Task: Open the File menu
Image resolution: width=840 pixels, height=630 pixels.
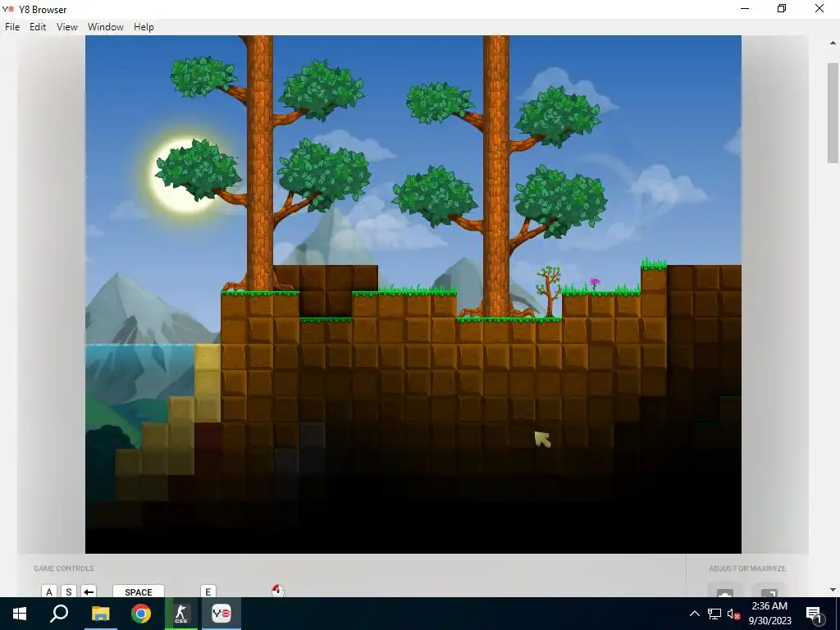Action: pyautogui.click(x=12, y=27)
